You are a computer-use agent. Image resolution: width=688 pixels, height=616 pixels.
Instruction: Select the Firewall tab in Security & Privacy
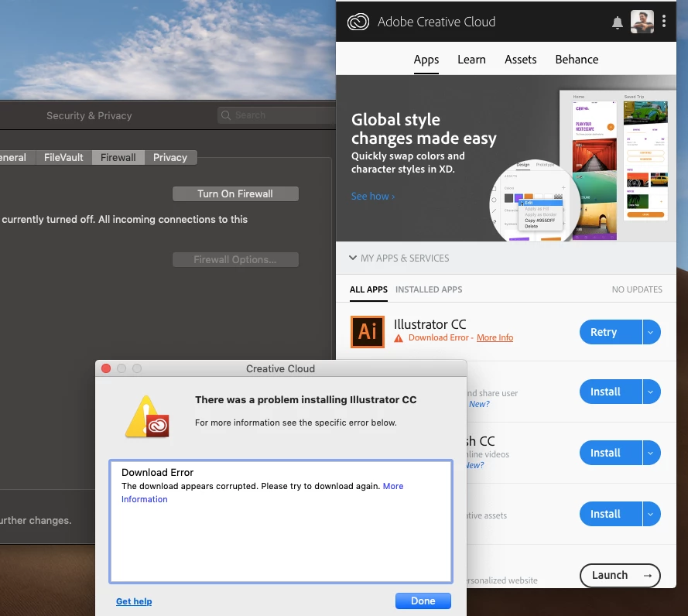click(118, 158)
